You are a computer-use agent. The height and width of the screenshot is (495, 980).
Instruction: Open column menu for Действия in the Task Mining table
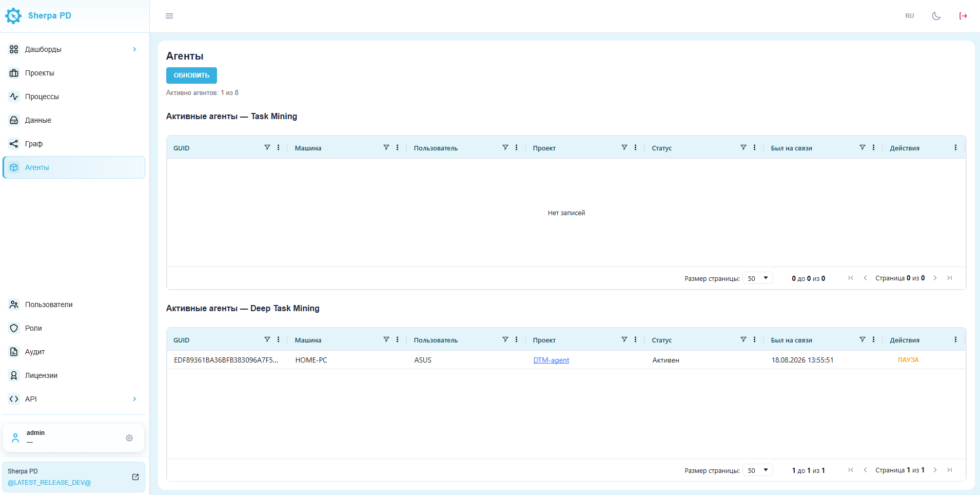955,147
